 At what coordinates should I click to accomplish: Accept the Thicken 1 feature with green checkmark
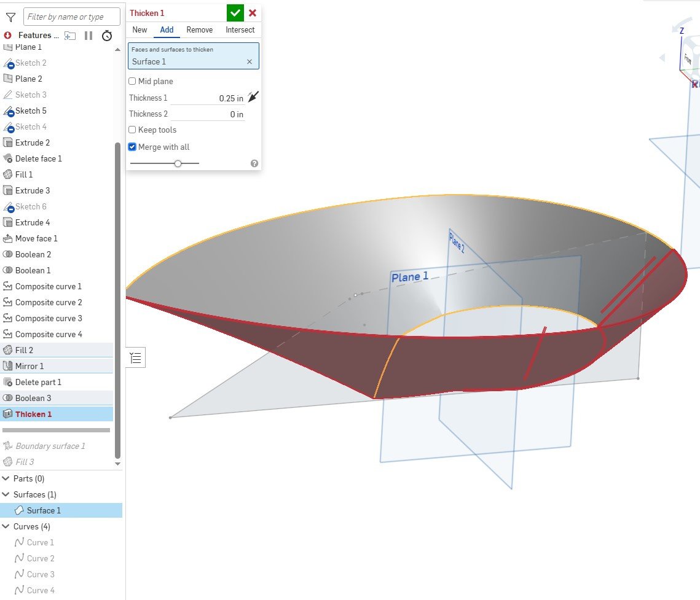[x=235, y=13]
